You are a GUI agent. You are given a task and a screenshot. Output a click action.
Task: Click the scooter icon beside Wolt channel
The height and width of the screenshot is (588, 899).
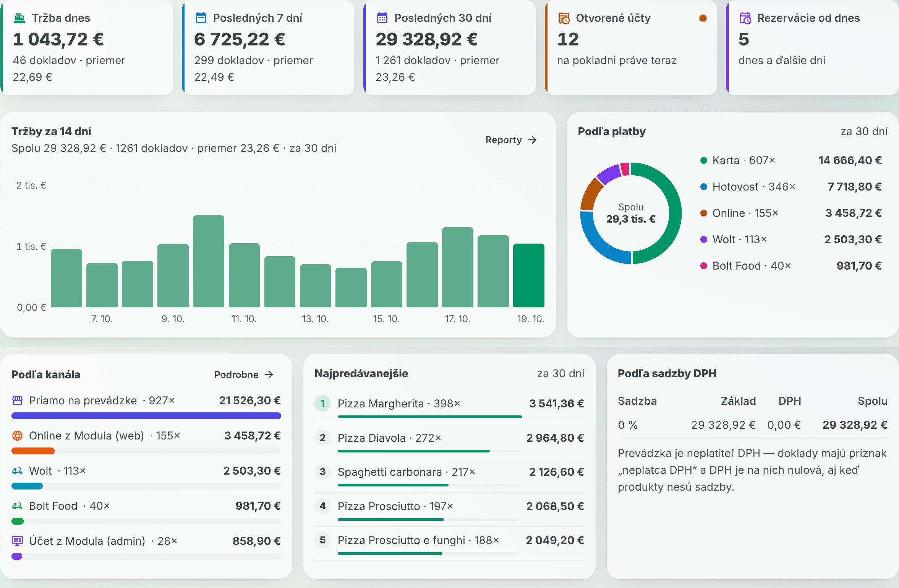tap(18, 471)
